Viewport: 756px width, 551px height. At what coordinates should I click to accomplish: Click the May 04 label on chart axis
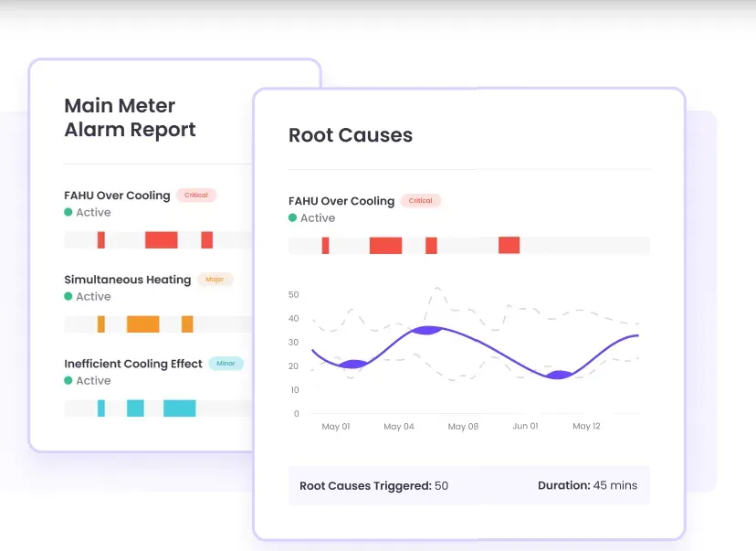coord(399,427)
